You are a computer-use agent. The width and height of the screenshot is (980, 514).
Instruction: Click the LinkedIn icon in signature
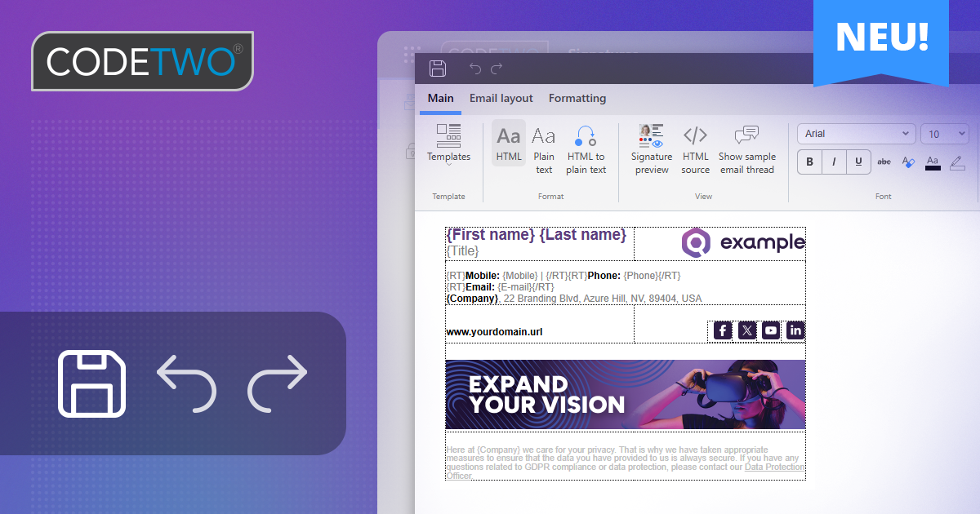click(795, 330)
